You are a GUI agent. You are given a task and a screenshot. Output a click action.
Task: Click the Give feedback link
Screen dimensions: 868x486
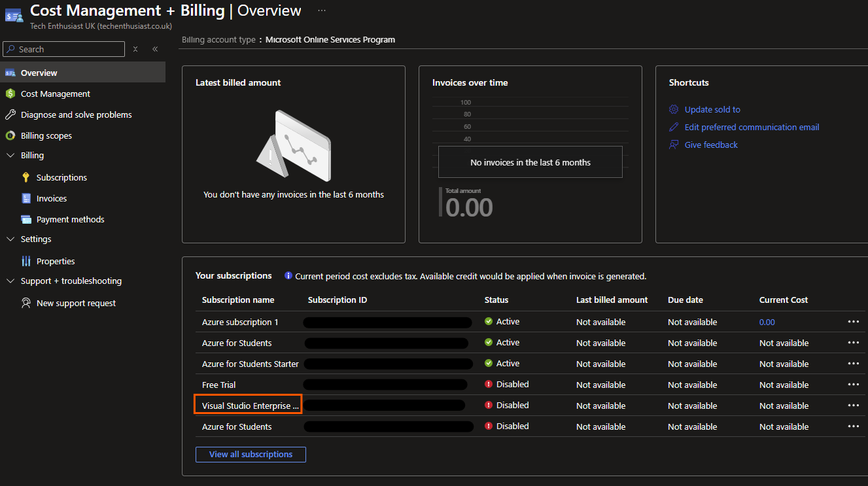[x=711, y=145]
